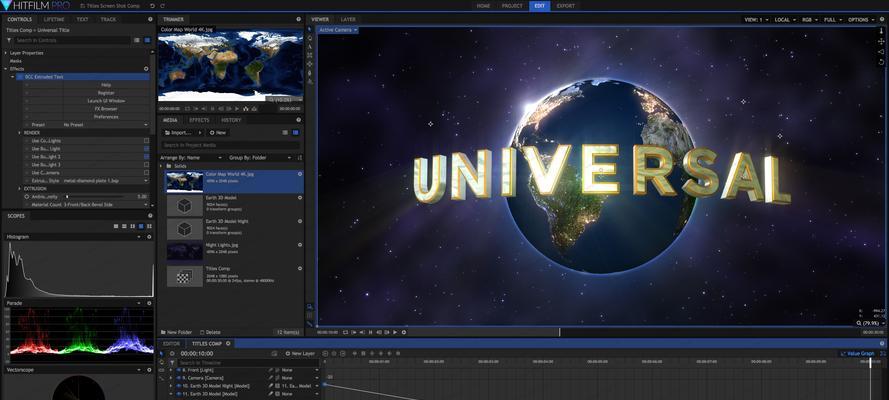Viewport: 889px width, 400px height.
Task: Collapse the BCC Extruded Text effect
Action: click(x=12, y=76)
